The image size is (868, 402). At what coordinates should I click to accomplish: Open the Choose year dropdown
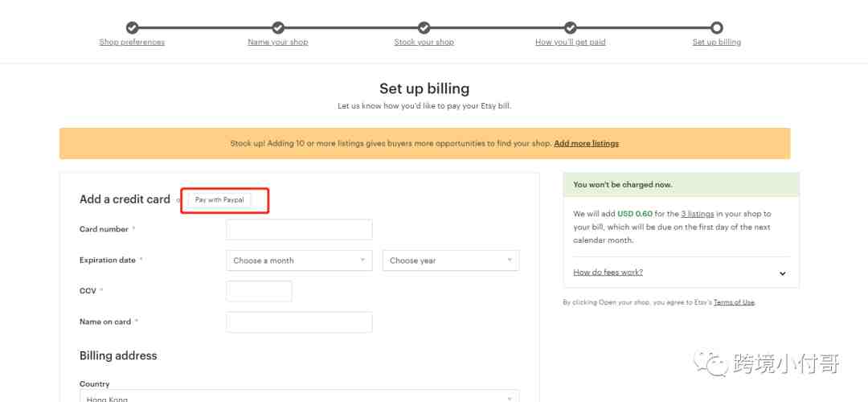click(451, 260)
